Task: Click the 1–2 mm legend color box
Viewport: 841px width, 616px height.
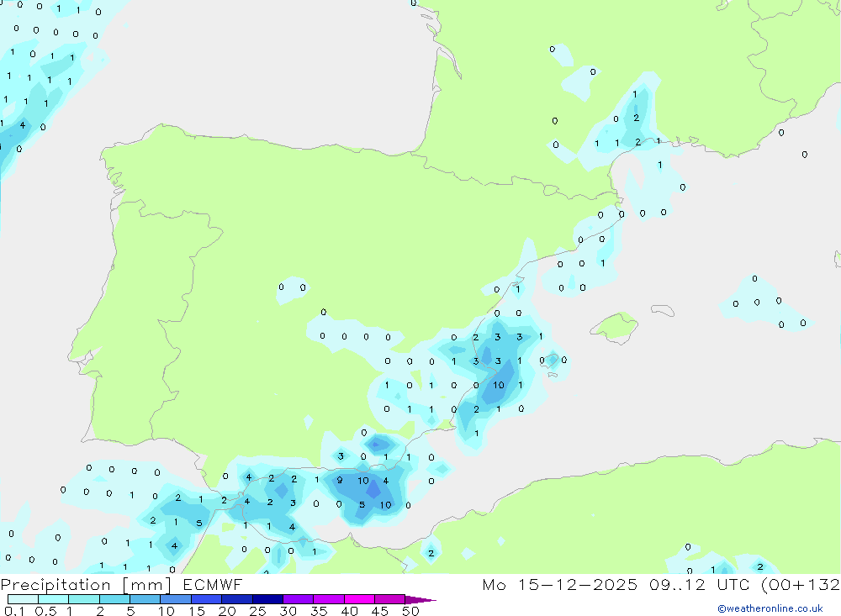Action: [x=84, y=599]
